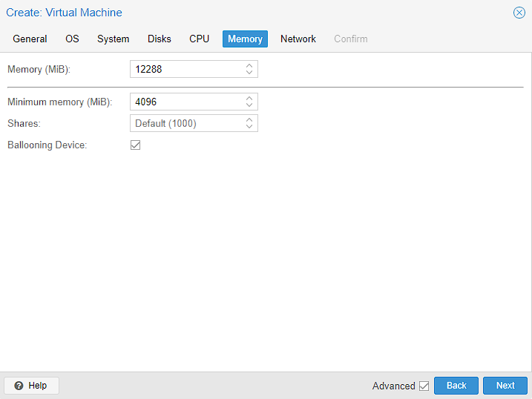Switch to the General tab
532x399 pixels.
tap(30, 39)
